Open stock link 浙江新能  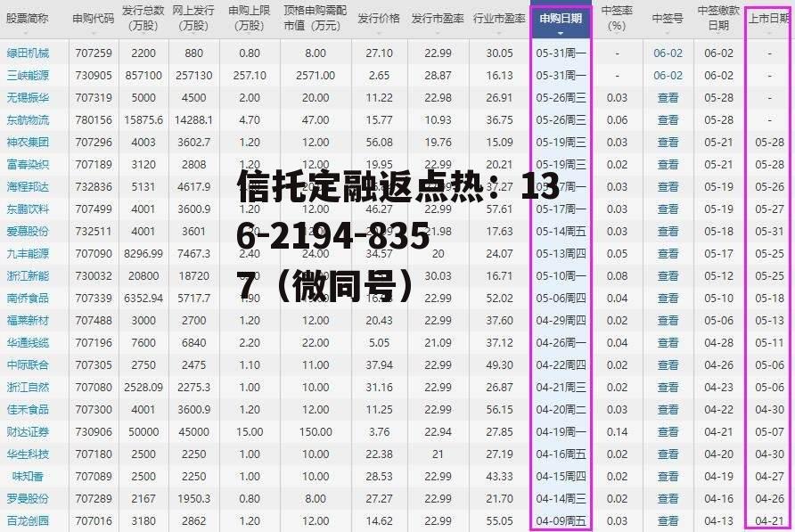(x=28, y=276)
